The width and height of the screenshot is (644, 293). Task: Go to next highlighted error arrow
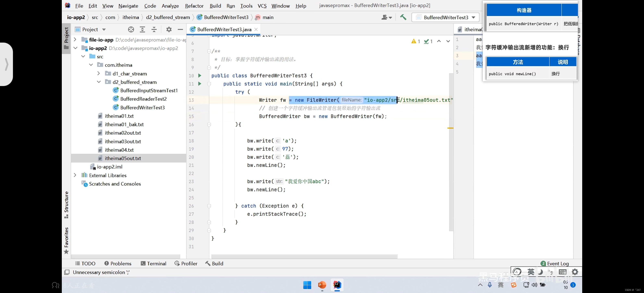[x=448, y=41]
